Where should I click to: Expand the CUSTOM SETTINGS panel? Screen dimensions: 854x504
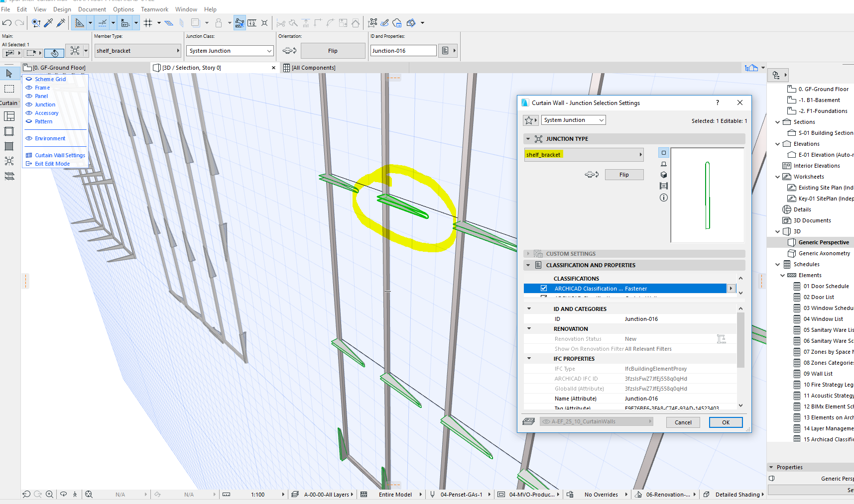click(528, 254)
